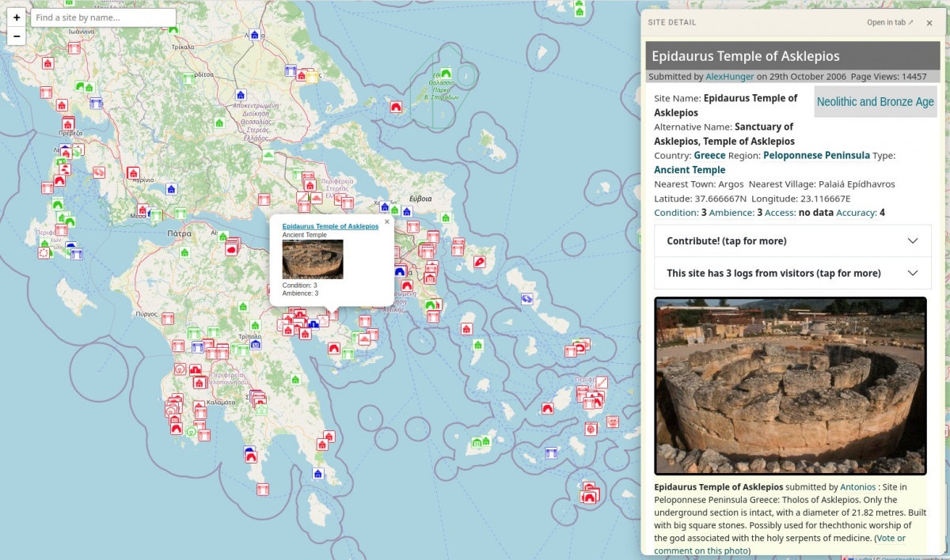Select the red stone-circle marker on Kefalonia

click(44, 252)
